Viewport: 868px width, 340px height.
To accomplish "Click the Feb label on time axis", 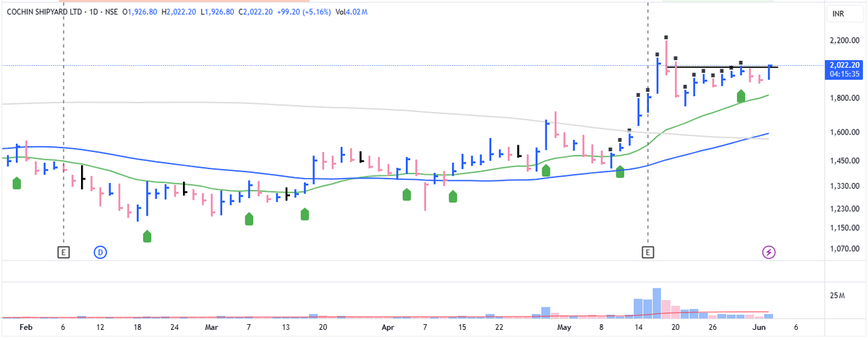I will click(x=26, y=328).
